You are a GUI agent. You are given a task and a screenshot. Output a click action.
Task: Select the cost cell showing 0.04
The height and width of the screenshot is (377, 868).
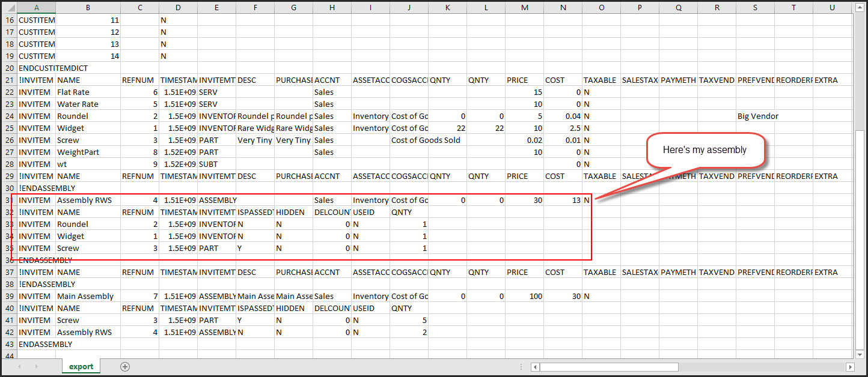coord(563,116)
